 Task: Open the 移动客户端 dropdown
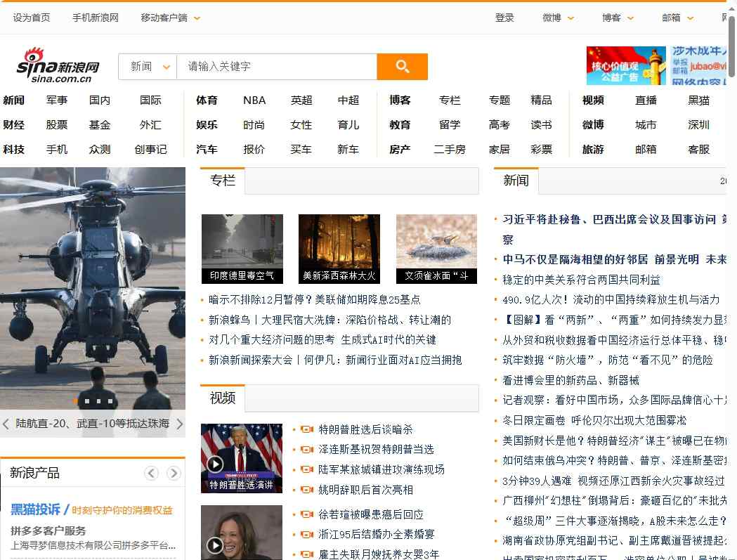pyautogui.click(x=169, y=18)
